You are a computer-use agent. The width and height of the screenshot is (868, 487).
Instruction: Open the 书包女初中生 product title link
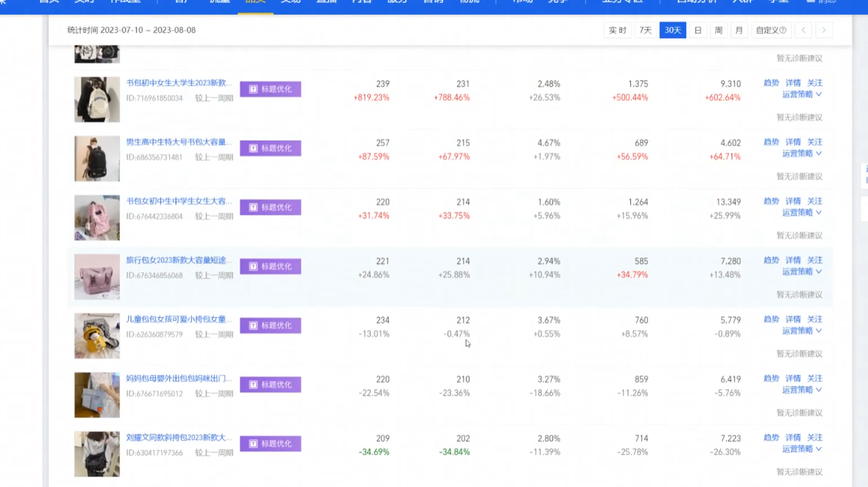coord(179,202)
